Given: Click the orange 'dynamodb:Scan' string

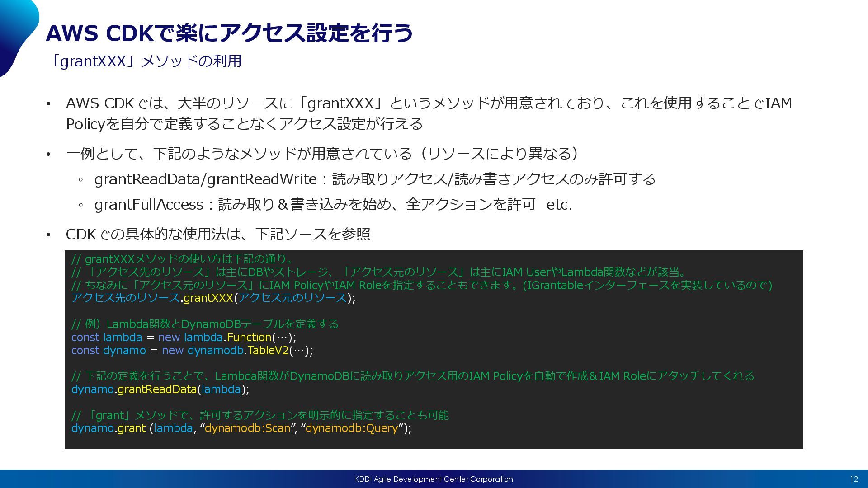Looking at the screenshot, I should click(x=247, y=428).
